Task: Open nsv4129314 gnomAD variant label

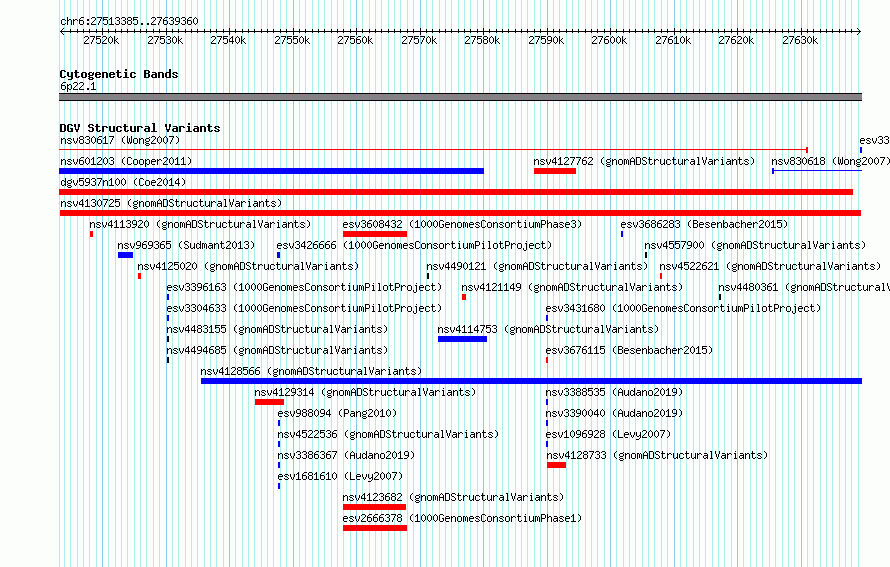Action: point(366,392)
